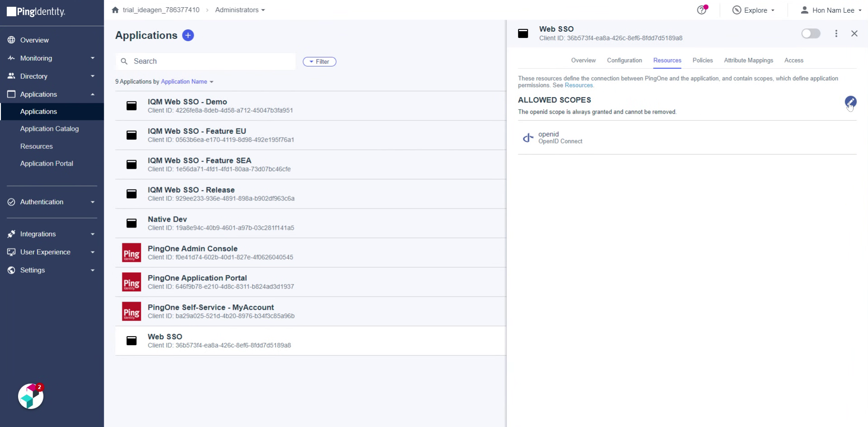Click the search magnifier icon

click(124, 62)
